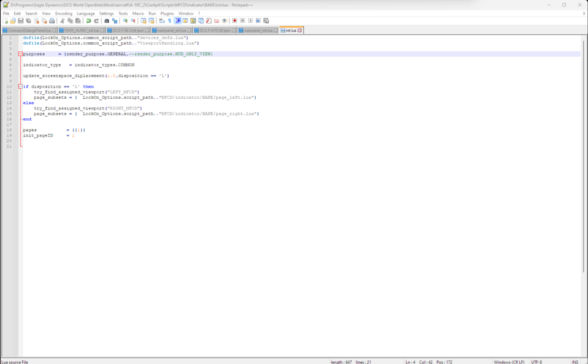This screenshot has height=364, width=588.
Task: Click the Close All toolbar icon
Action: coord(44,21)
